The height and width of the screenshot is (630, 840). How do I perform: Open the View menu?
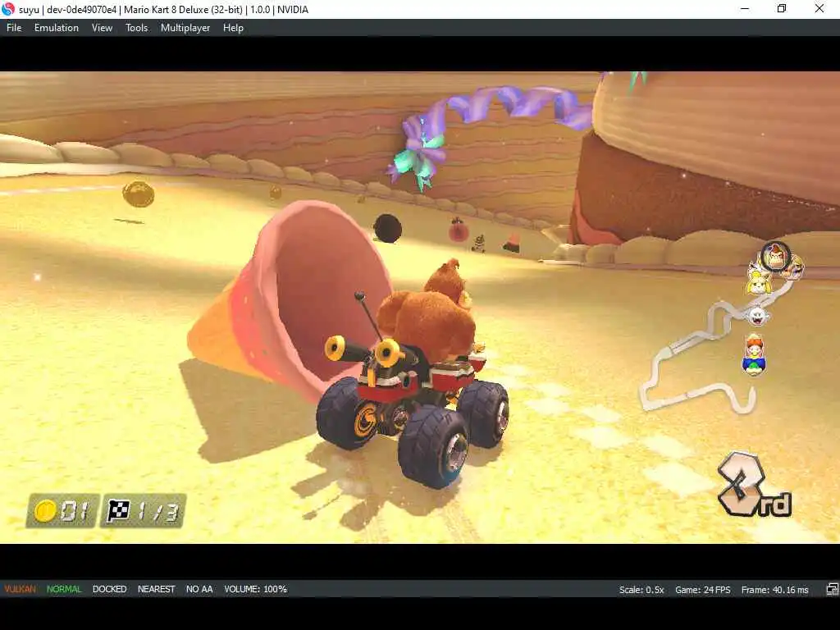pyautogui.click(x=102, y=28)
